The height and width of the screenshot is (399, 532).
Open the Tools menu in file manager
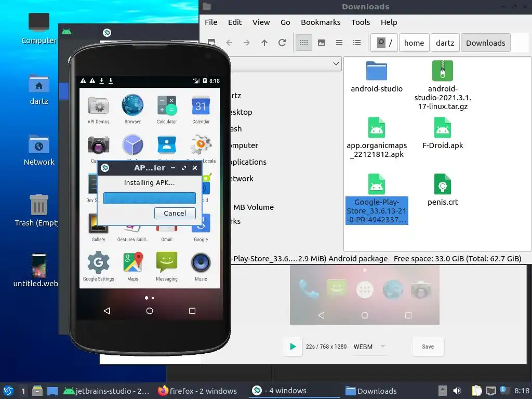click(x=361, y=22)
